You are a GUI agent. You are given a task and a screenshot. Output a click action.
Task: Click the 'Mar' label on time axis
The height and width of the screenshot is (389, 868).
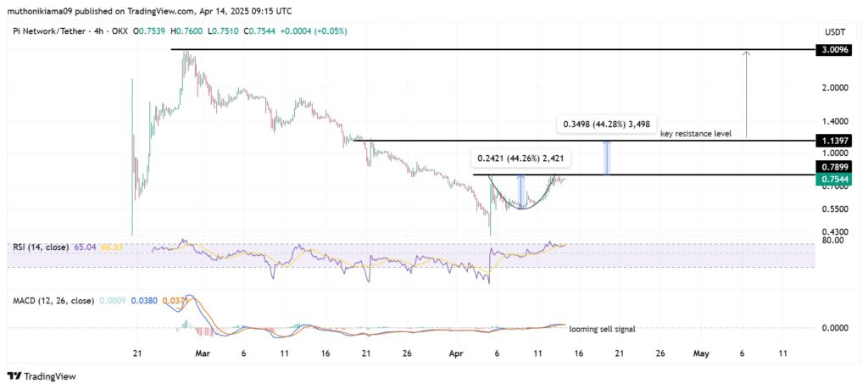pos(203,353)
